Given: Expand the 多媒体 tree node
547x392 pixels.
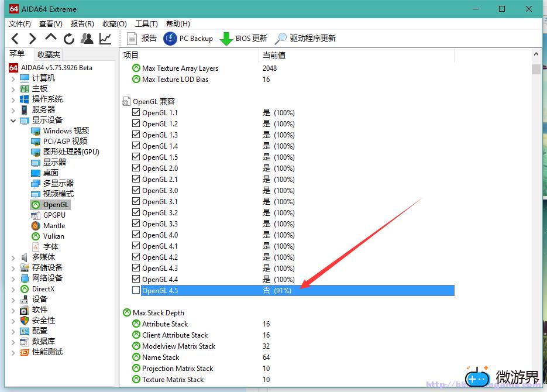Looking at the screenshot, I should [13, 258].
